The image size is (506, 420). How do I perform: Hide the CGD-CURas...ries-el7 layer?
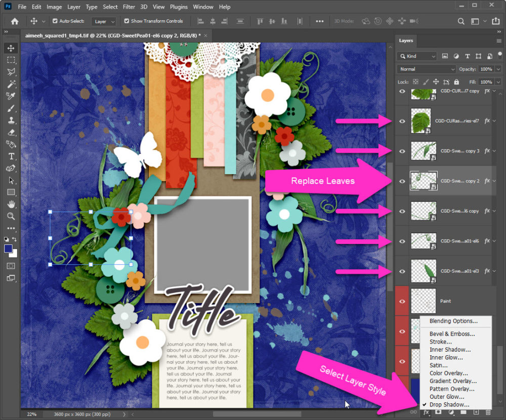[402, 121]
